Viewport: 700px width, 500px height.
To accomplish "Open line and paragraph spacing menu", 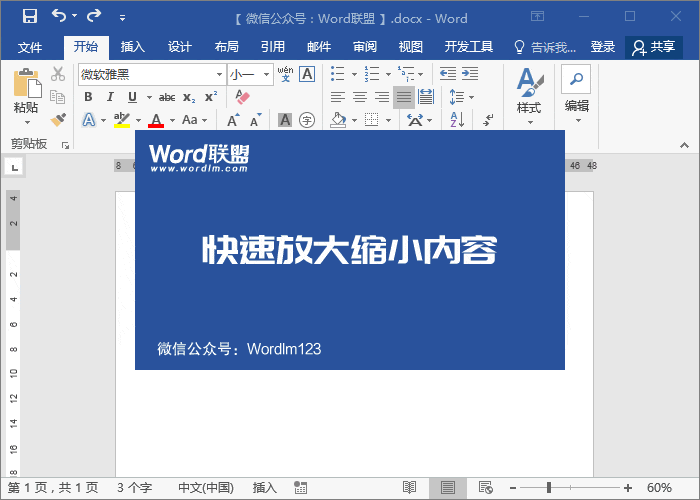I will tap(461, 97).
